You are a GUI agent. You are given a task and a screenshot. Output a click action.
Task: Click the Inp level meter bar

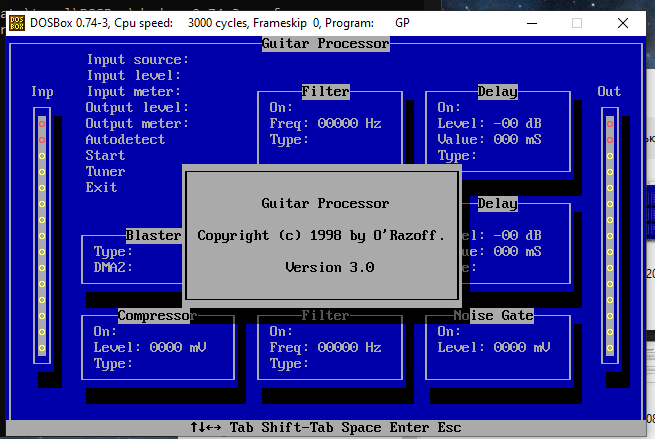point(42,236)
